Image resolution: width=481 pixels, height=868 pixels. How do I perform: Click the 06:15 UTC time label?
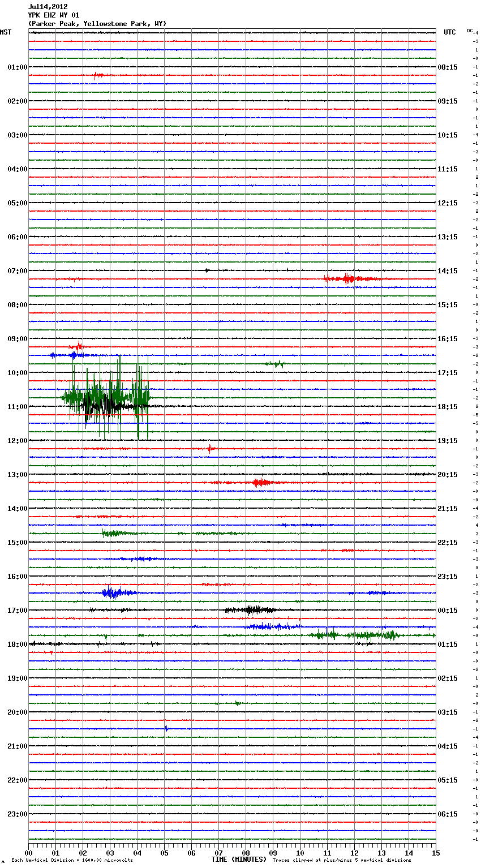pos(448,814)
